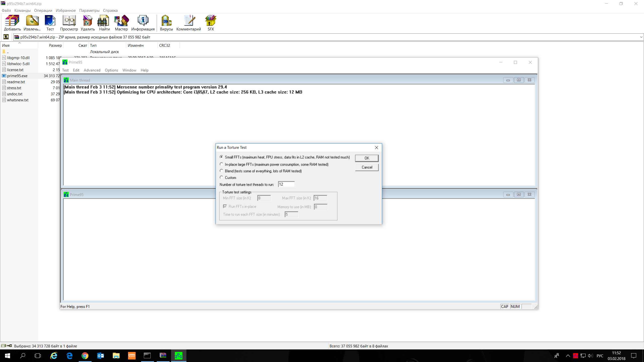Click the Добавить (Add) toolbar icon

[12, 23]
